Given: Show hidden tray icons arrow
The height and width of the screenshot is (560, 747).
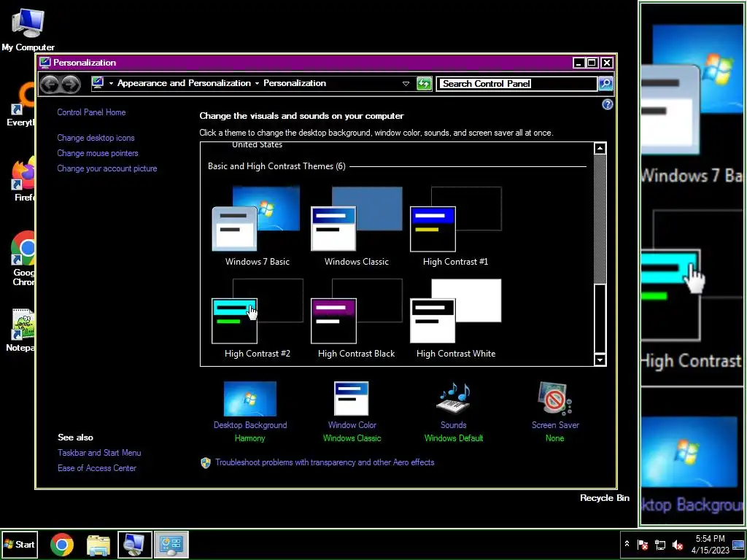Looking at the screenshot, I should (627, 544).
